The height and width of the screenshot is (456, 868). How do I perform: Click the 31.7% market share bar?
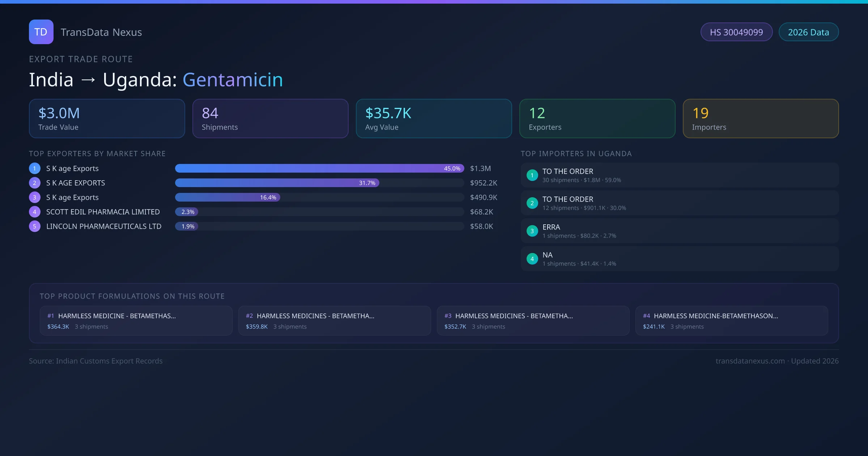(x=277, y=183)
